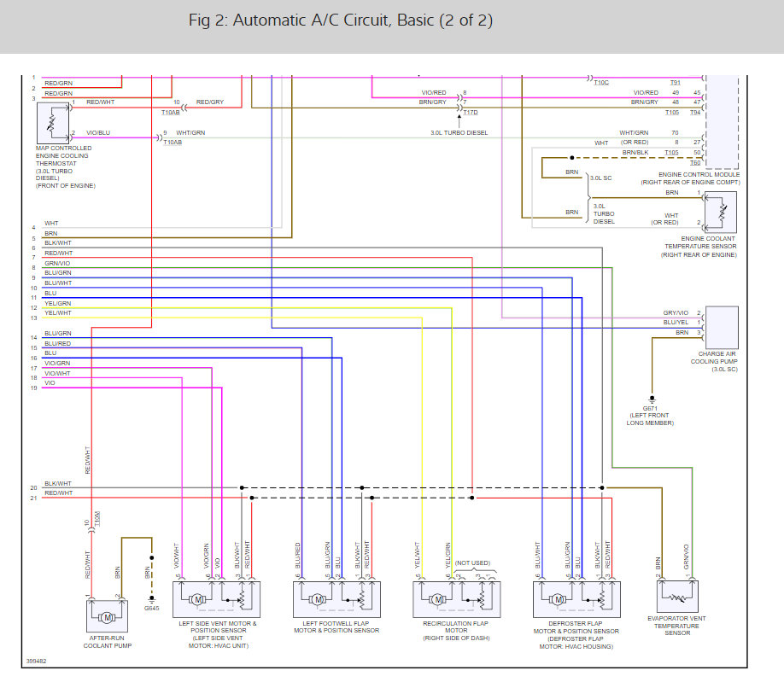Click the '3.0L SC' brace label
The height and width of the screenshot is (682, 784).
(x=600, y=178)
